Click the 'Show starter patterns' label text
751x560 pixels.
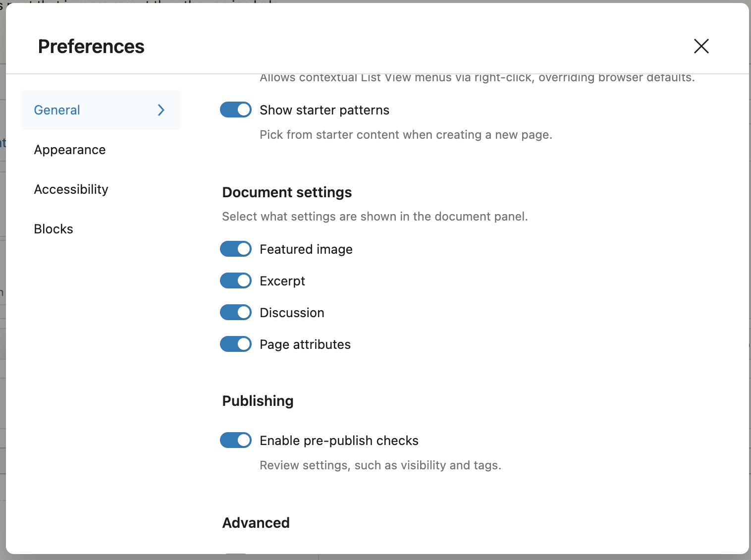324,110
